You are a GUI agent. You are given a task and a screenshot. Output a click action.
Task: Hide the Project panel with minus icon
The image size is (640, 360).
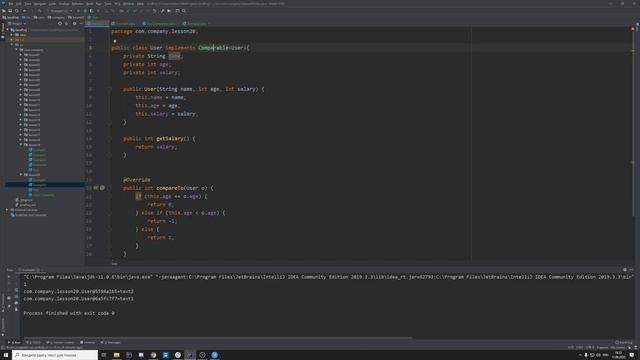click(81, 24)
